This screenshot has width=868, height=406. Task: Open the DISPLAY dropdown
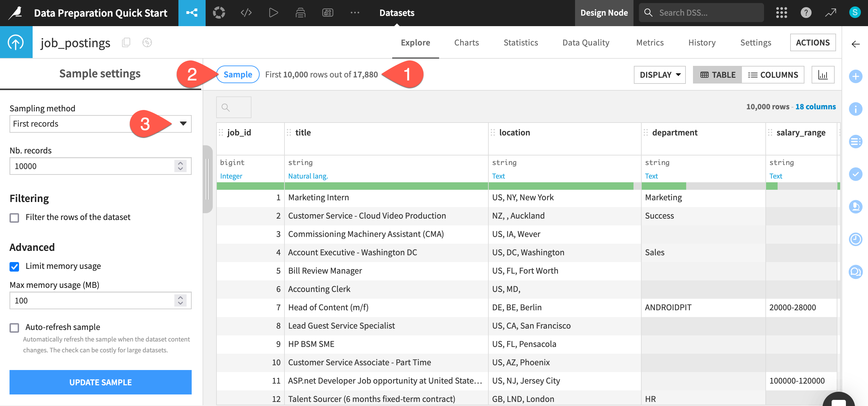tap(659, 75)
